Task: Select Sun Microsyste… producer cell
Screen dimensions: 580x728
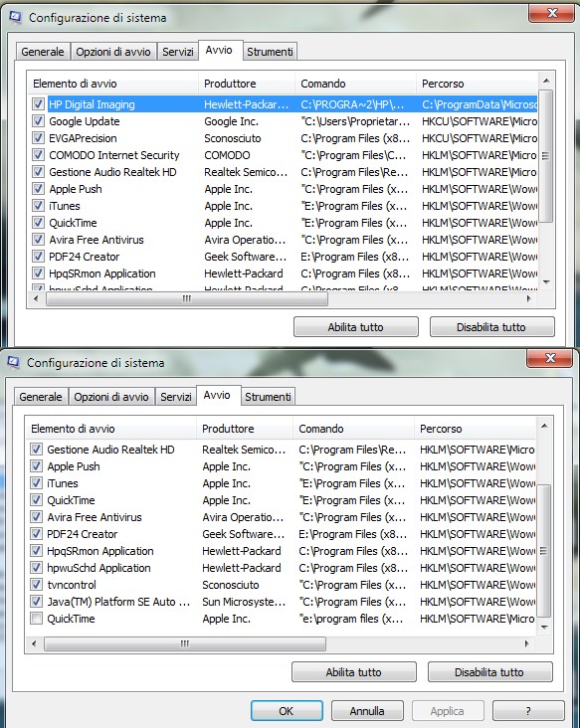Action: pyautogui.click(x=244, y=602)
